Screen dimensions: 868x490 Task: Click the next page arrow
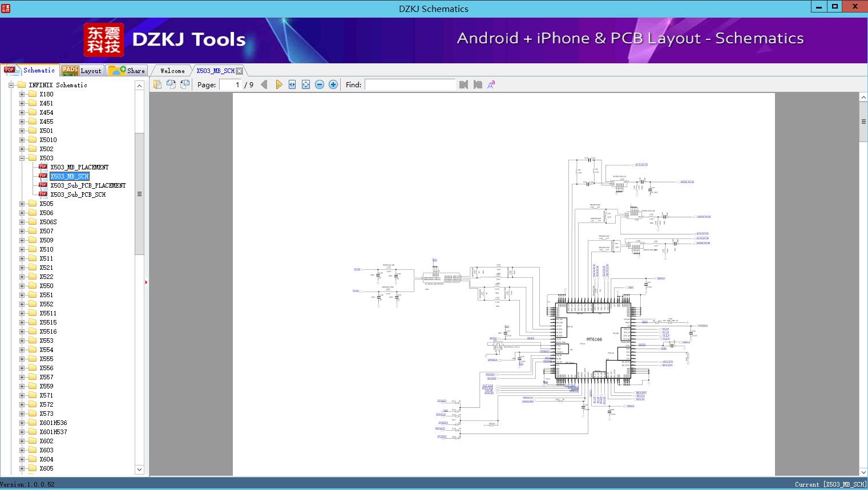pos(278,84)
